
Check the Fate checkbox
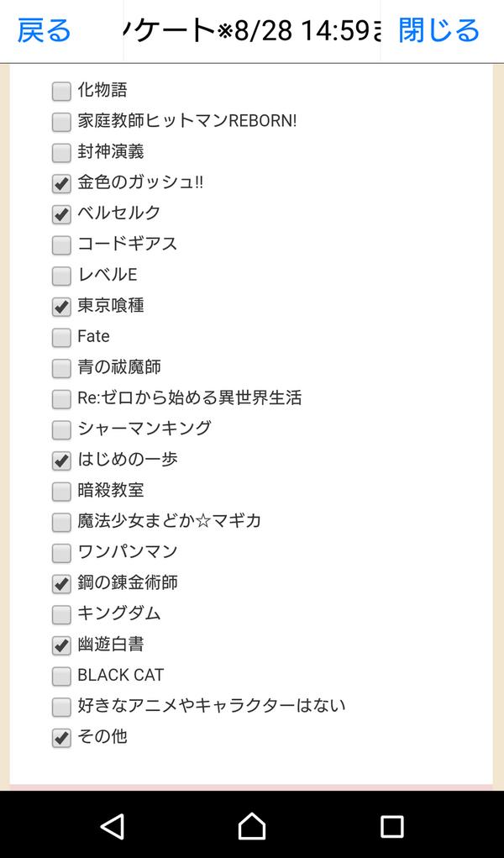click(x=61, y=338)
